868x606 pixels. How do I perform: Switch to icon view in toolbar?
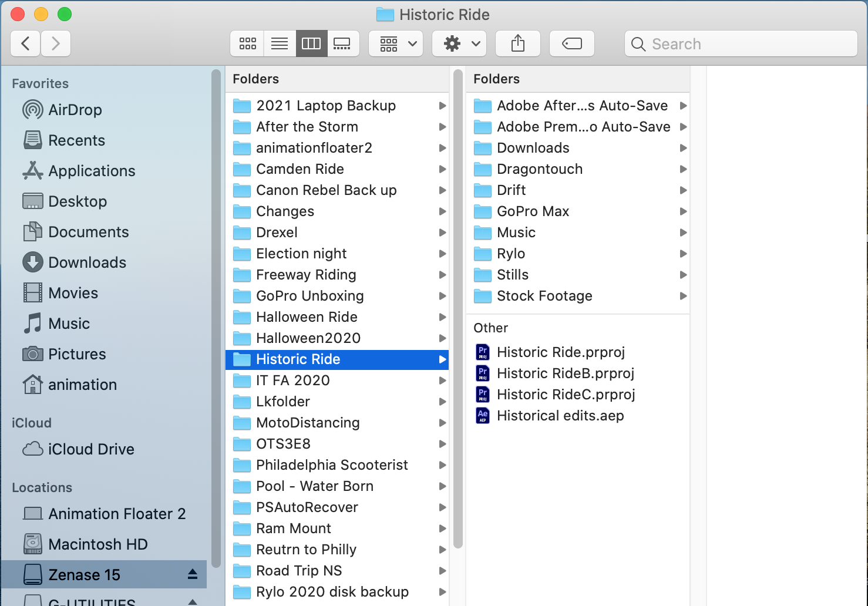tap(247, 44)
